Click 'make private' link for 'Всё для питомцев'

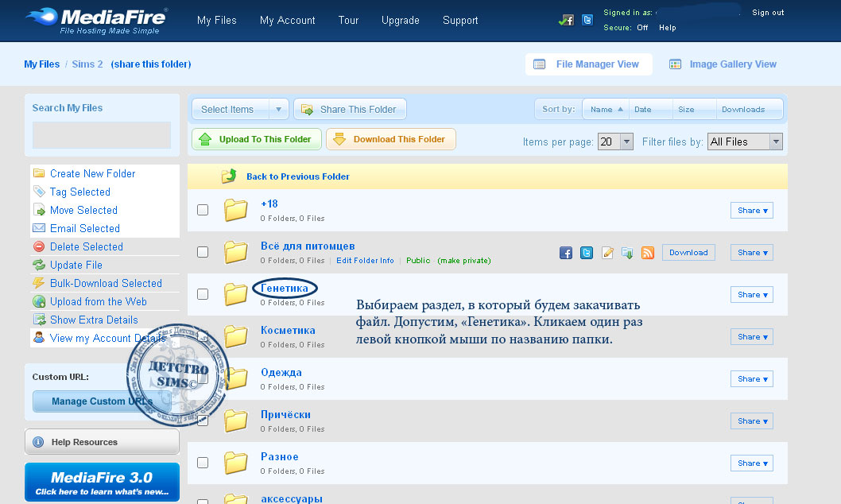pyautogui.click(x=464, y=261)
